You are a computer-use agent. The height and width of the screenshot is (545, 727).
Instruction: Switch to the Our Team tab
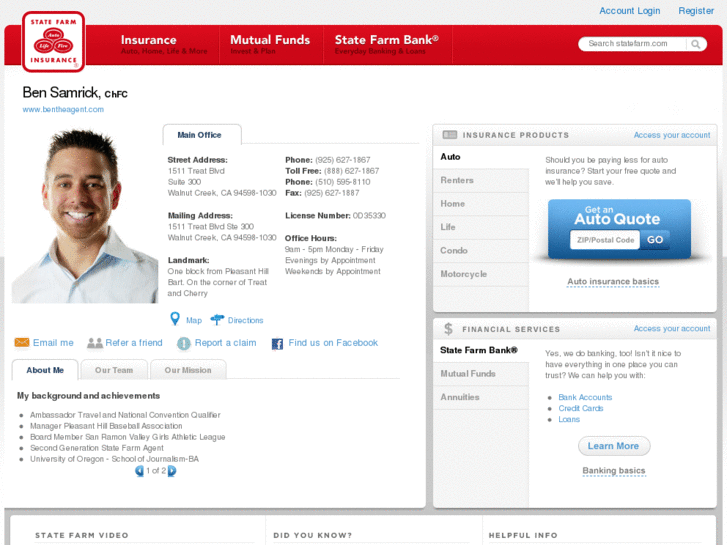(x=114, y=370)
